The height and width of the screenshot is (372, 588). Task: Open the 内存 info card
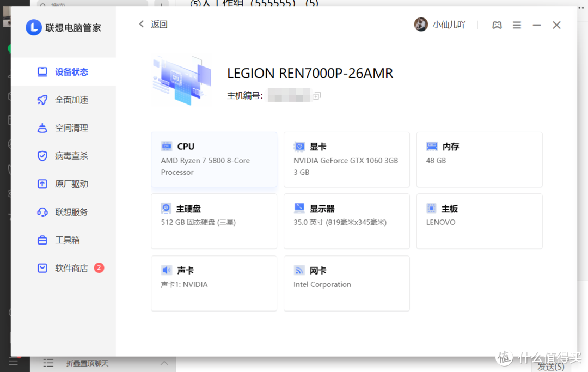click(479, 160)
